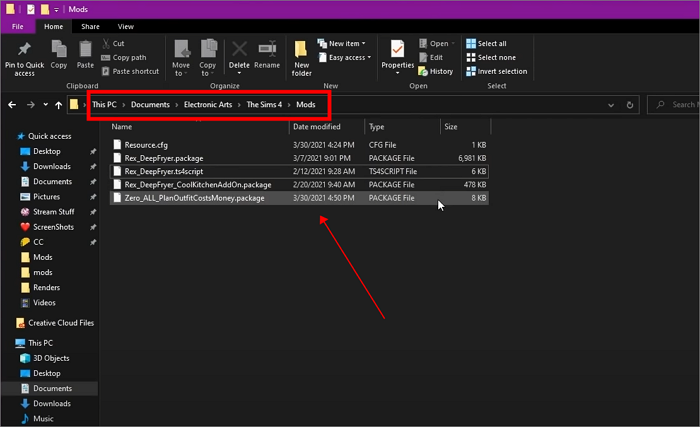The height and width of the screenshot is (427, 700).
Task: Refresh the current folder view
Action: [630, 104]
